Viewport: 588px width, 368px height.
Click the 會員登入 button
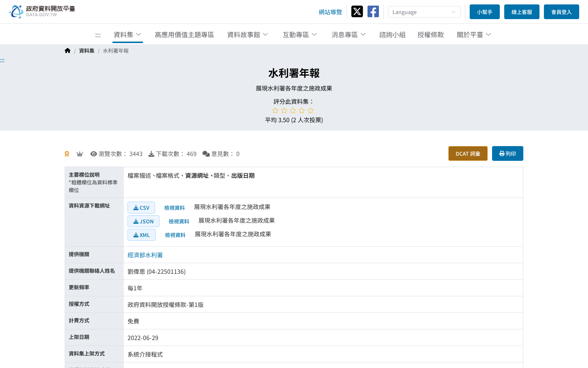(x=562, y=12)
